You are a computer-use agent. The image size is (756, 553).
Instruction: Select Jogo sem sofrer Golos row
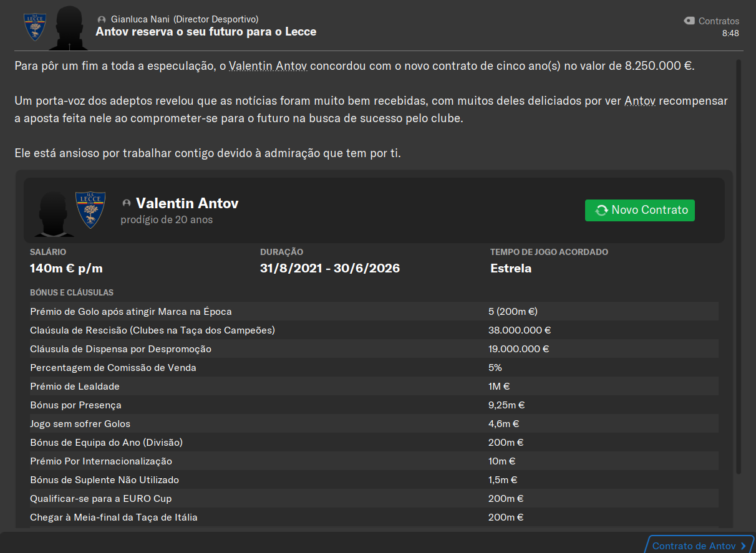point(374,423)
